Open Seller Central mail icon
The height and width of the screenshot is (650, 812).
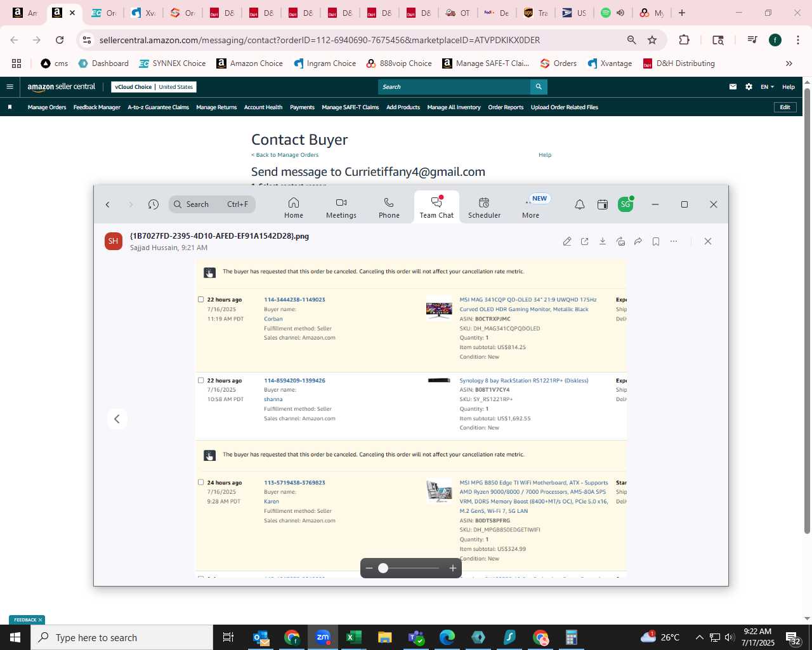coord(733,87)
